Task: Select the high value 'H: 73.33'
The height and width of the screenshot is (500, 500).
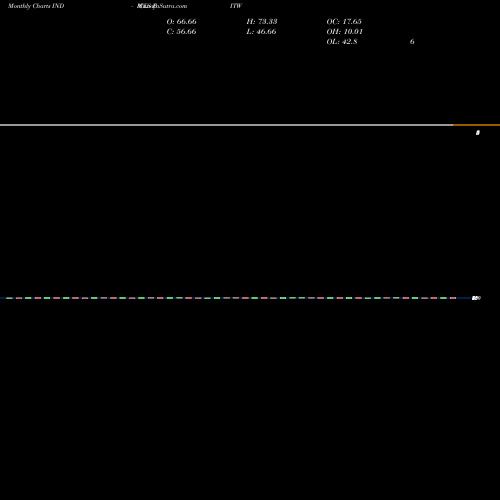Action: (262, 21)
